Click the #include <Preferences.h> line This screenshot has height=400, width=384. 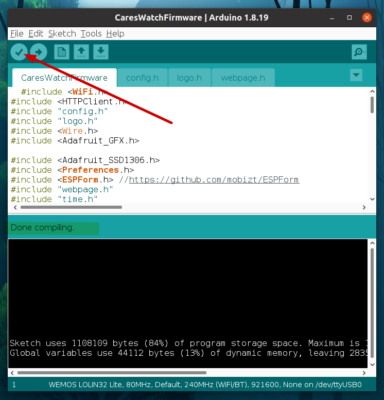coord(72,170)
